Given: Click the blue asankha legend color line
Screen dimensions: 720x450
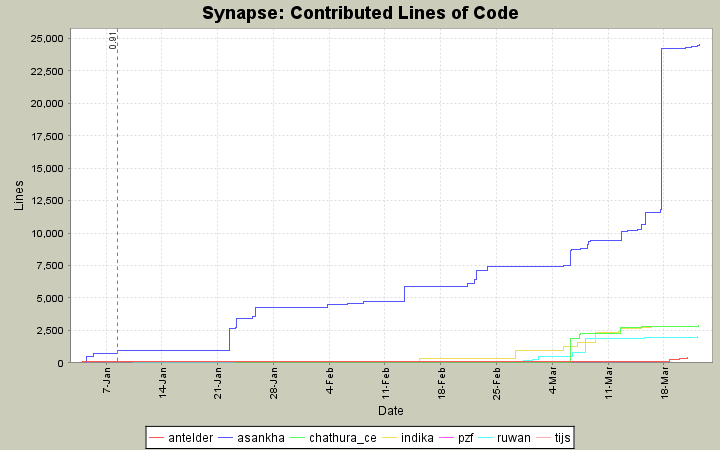Looking at the screenshot, I should [x=225, y=438].
